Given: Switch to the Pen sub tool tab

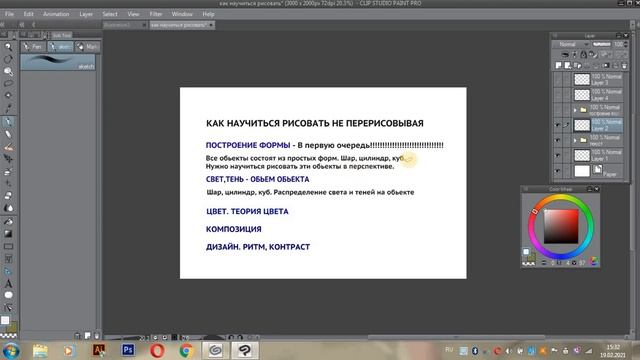Looking at the screenshot, I should (33, 47).
